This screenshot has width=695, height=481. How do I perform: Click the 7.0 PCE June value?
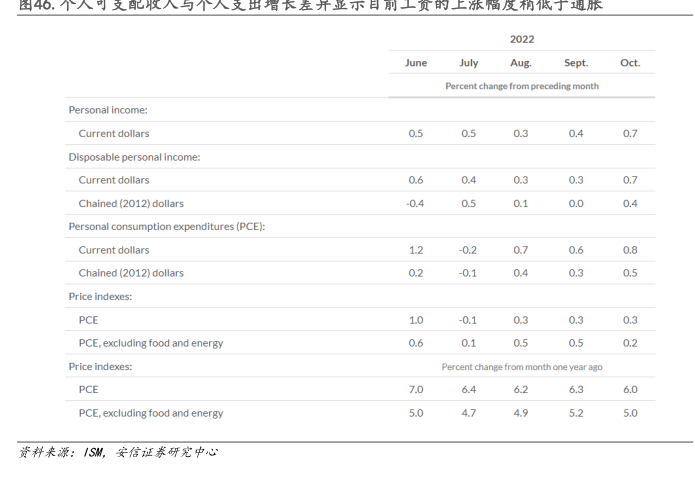416,390
